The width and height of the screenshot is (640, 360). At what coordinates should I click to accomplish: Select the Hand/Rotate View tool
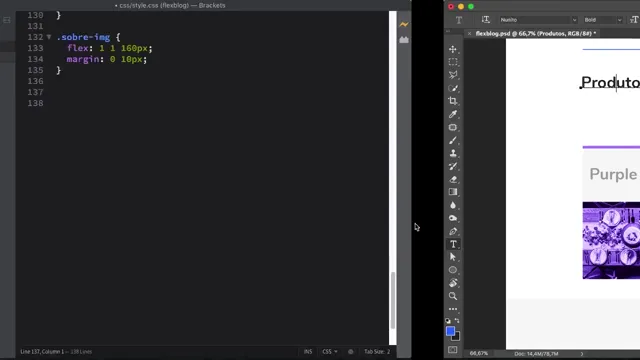tap(453, 283)
